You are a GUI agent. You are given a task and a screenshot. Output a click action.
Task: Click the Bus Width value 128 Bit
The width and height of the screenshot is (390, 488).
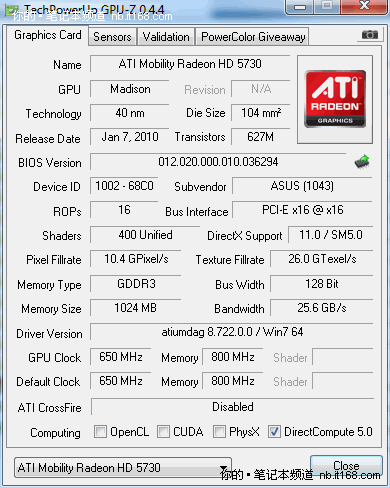click(322, 284)
